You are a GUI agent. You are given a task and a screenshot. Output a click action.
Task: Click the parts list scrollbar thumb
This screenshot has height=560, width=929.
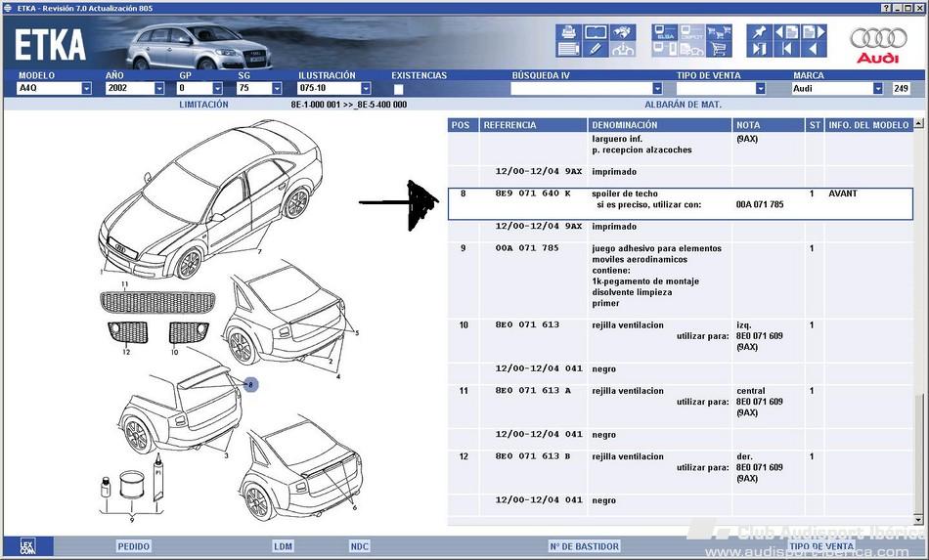pos(918,452)
